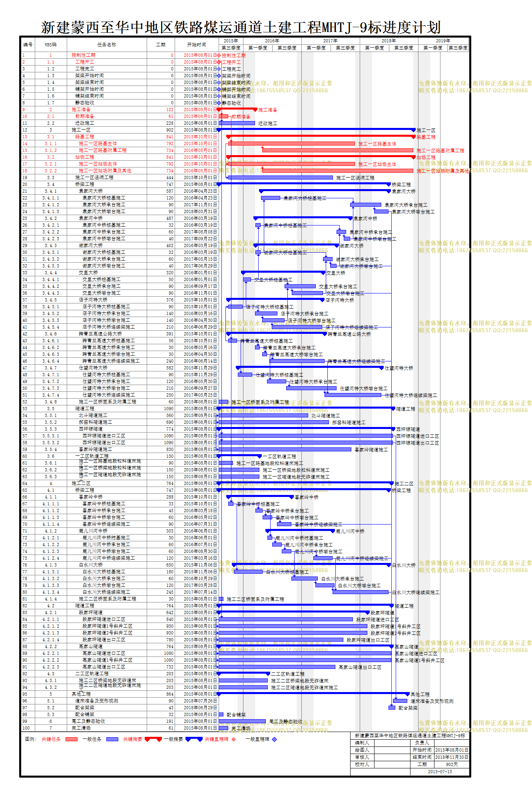Click start date 2018年07月26日 of 道床准备及变形观测
The height and width of the screenshot is (796, 532).
tap(200, 701)
